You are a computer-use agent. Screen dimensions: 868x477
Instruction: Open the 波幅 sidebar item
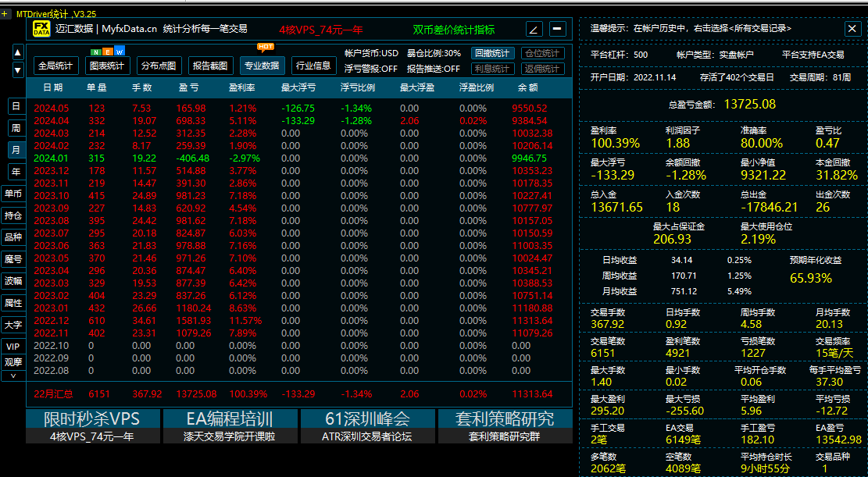click(13, 280)
